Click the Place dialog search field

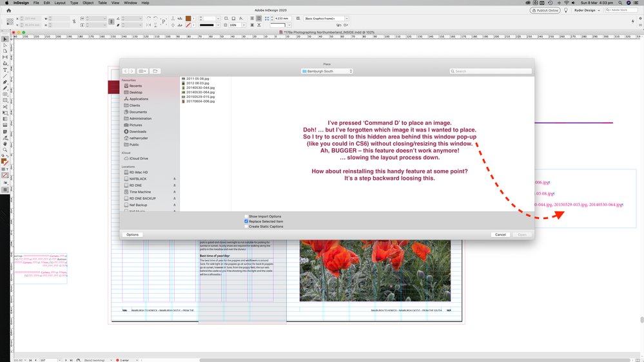(491, 71)
